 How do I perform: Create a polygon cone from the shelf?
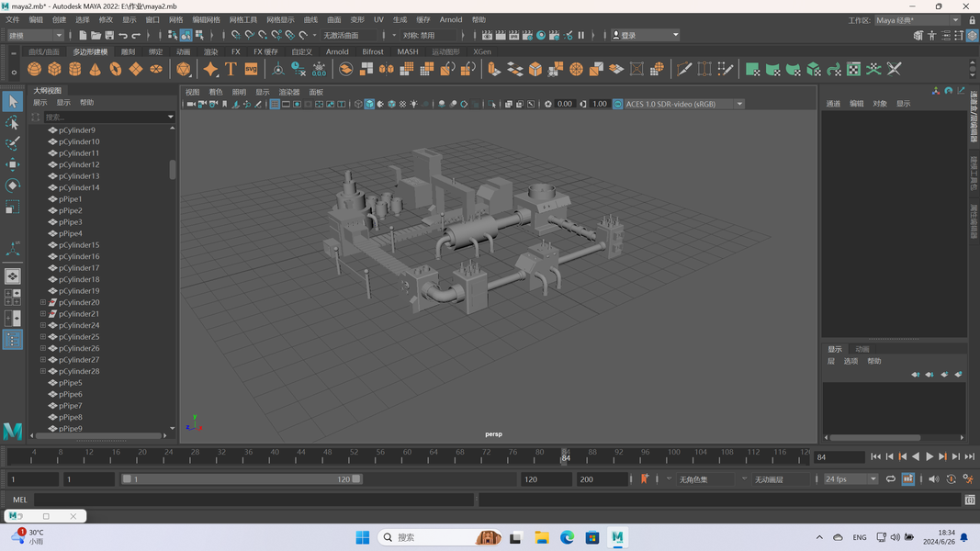tap(96, 70)
